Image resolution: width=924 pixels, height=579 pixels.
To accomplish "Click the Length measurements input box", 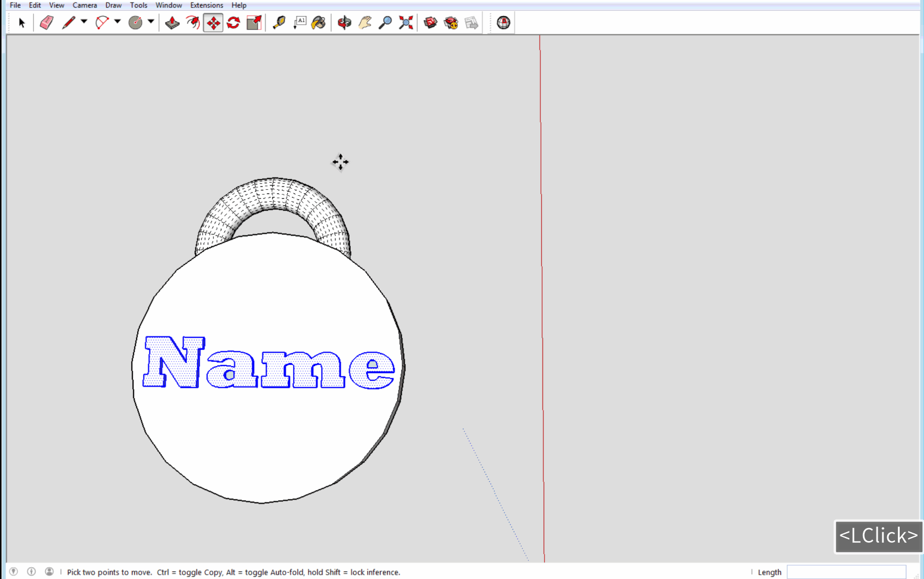I will tap(846, 572).
